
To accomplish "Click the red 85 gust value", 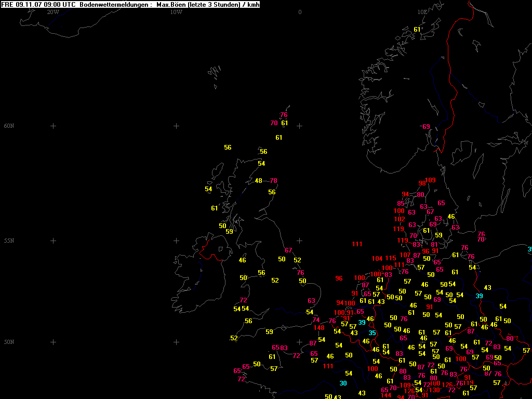I will tap(401, 204).
